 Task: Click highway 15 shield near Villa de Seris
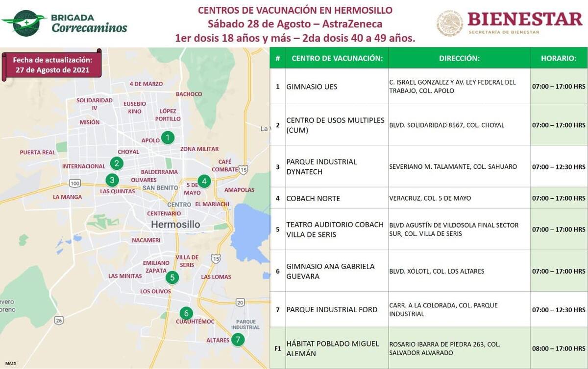click(216, 258)
